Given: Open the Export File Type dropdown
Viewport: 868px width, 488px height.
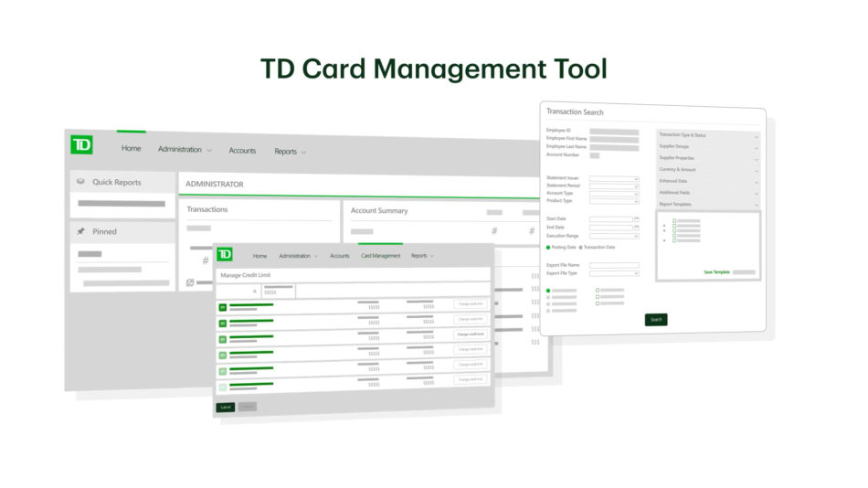Looking at the screenshot, I should [x=615, y=273].
